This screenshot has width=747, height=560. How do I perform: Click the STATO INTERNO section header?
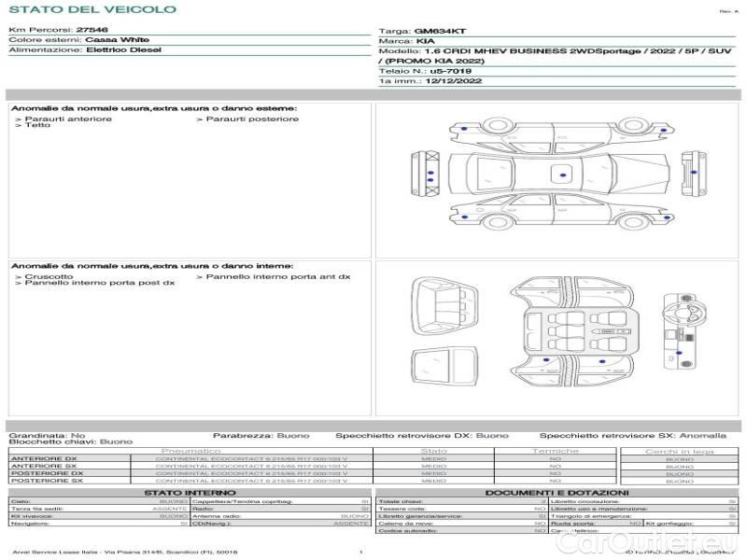pyautogui.click(x=190, y=493)
